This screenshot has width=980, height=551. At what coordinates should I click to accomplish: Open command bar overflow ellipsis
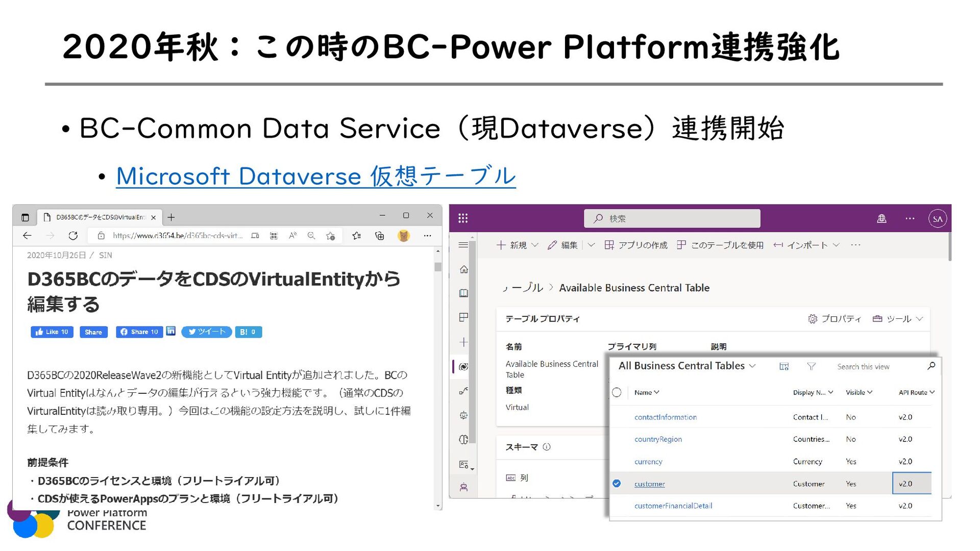click(856, 245)
